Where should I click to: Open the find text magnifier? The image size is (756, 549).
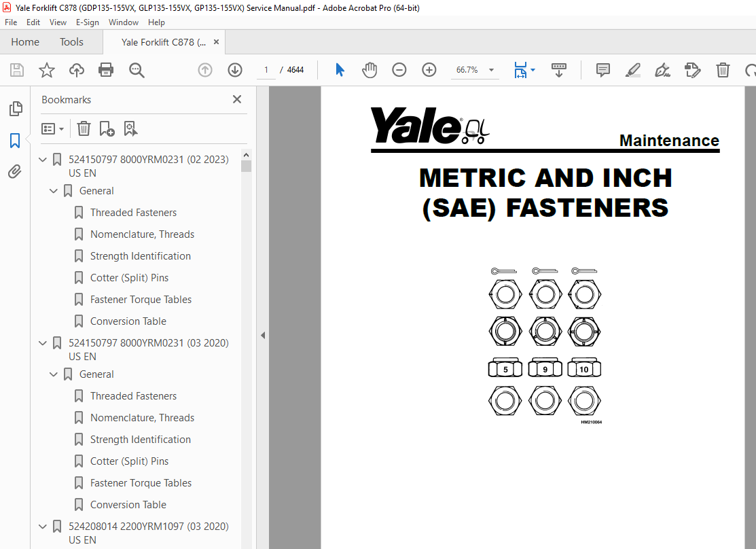coord(137,71)
